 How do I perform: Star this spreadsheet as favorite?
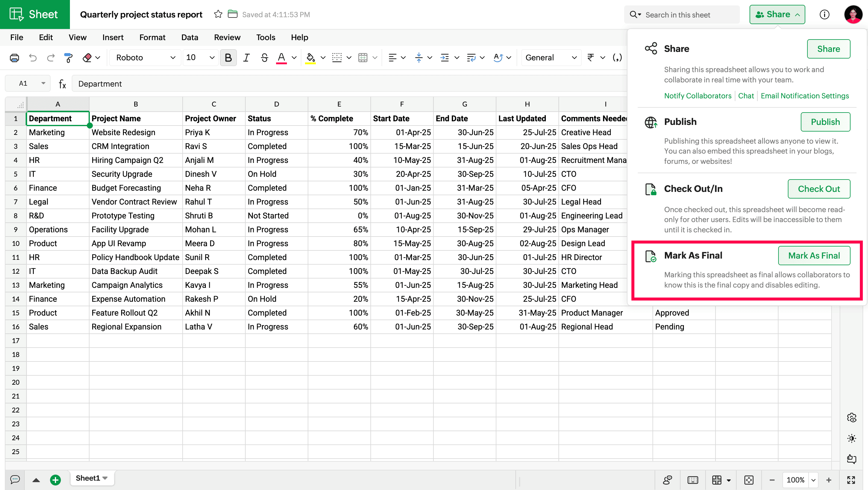218,14
